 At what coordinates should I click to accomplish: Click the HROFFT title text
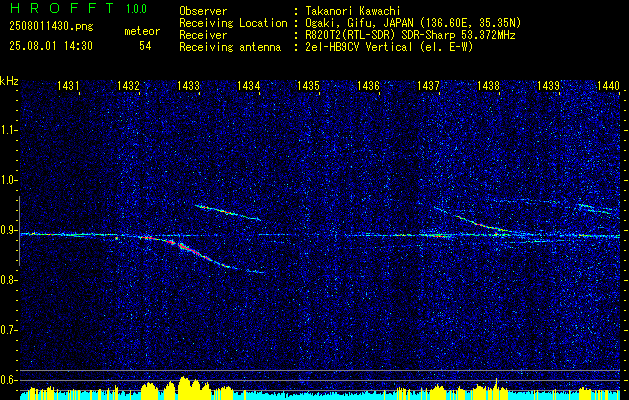61,8
